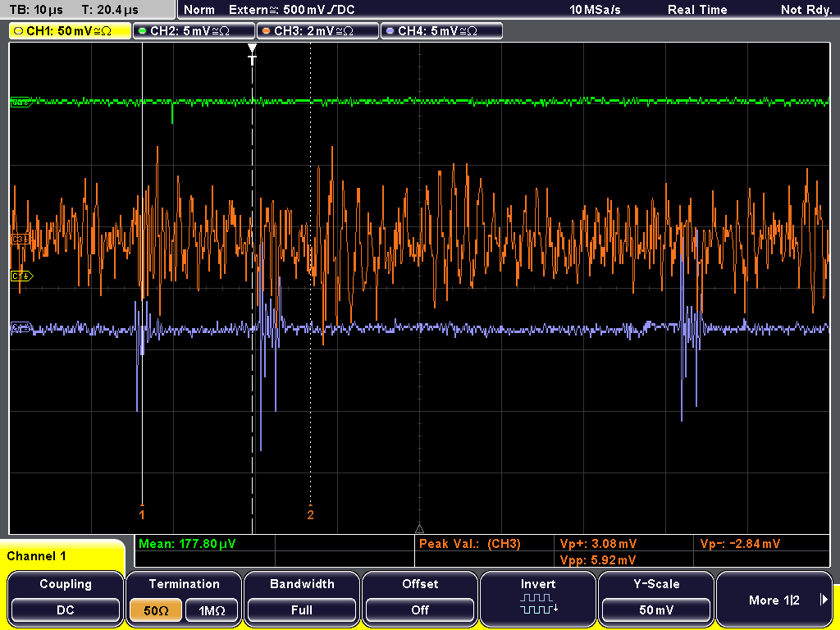This screenshot has width=840, height=630.
Task: Open the Y-Scale 50 mV setting
Action: click(x=656, y=610)
